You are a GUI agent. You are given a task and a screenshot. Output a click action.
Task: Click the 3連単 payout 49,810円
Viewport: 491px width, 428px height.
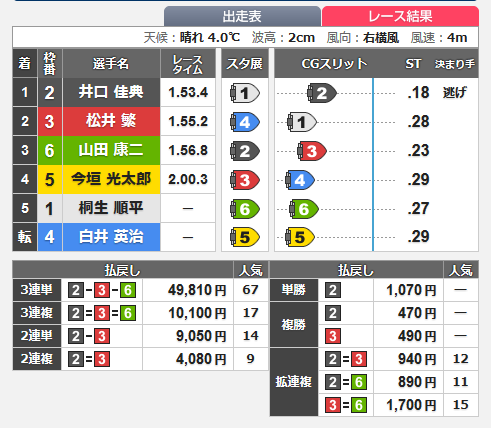(197, 290)
